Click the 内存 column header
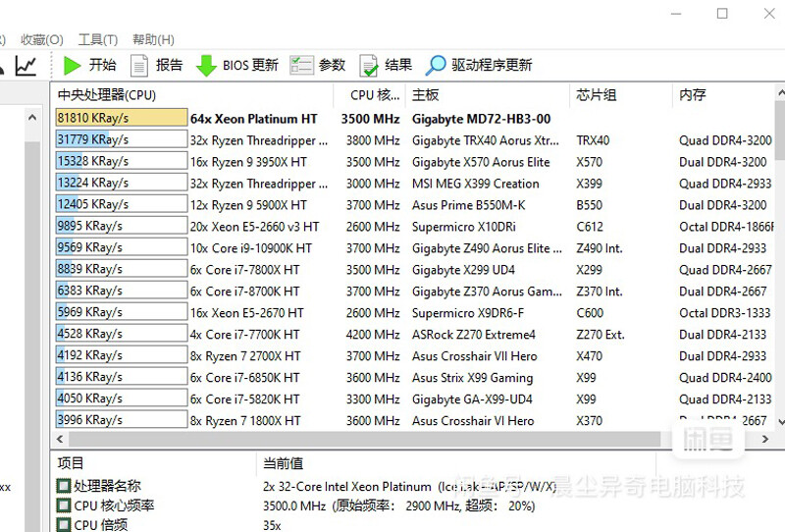 [x=692, y=95]
